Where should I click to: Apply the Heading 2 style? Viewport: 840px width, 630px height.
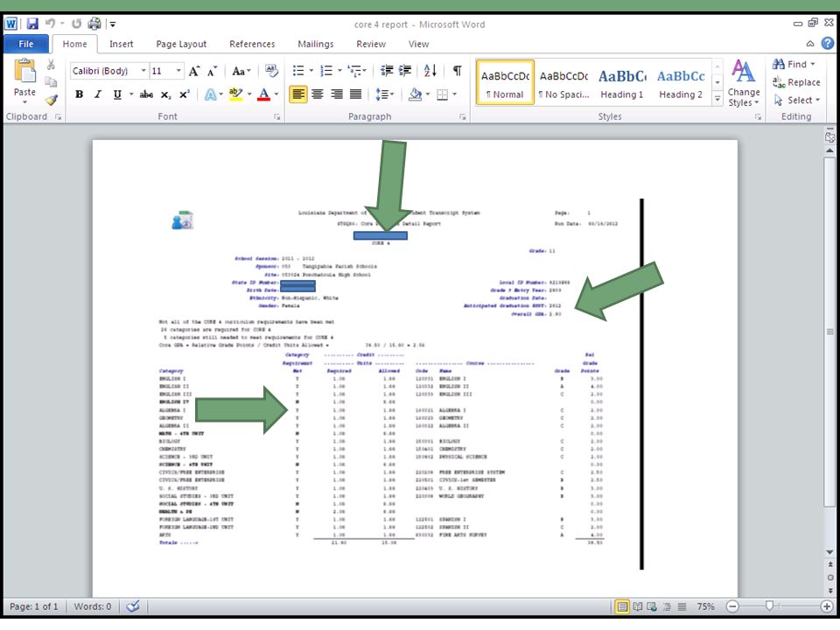681,82
